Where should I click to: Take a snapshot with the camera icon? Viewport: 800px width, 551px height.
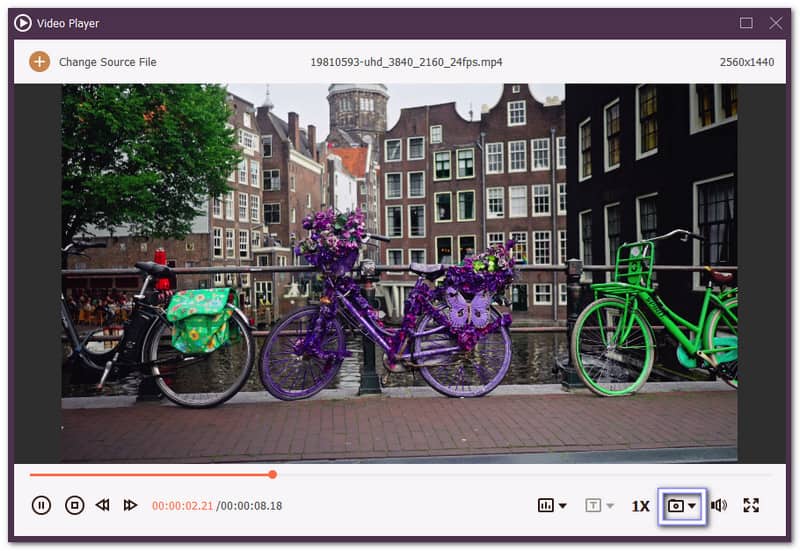pyautogui.click(x=675, y=506)
